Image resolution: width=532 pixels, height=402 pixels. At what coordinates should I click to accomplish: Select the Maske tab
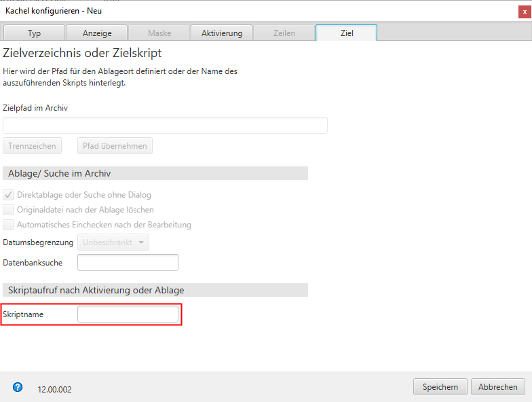click(x=159, y=33)
